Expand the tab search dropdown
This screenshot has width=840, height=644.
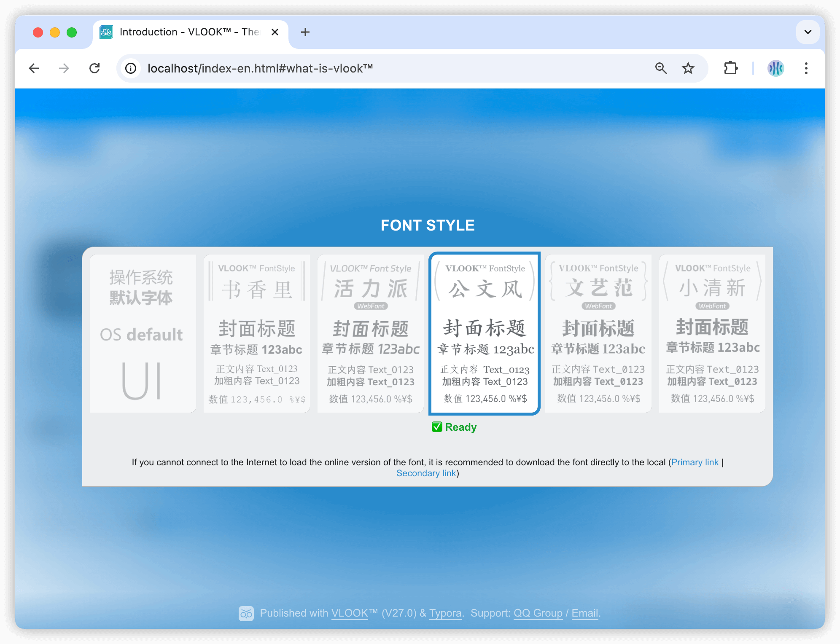[808, 32]
